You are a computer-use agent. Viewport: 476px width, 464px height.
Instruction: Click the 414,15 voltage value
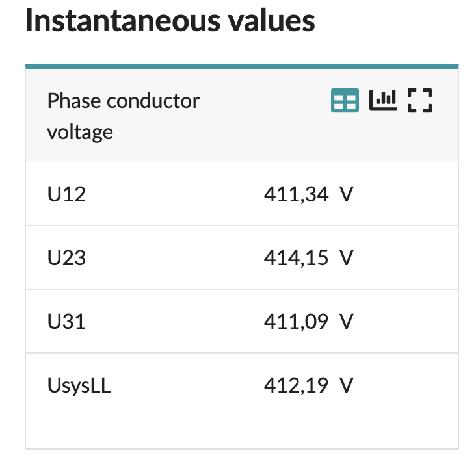[296, 258]
